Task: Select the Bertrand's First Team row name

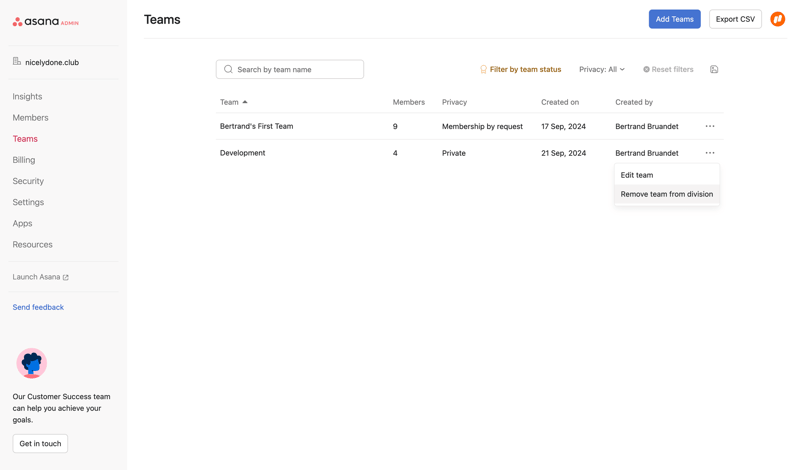Action: tap(257, 126)
